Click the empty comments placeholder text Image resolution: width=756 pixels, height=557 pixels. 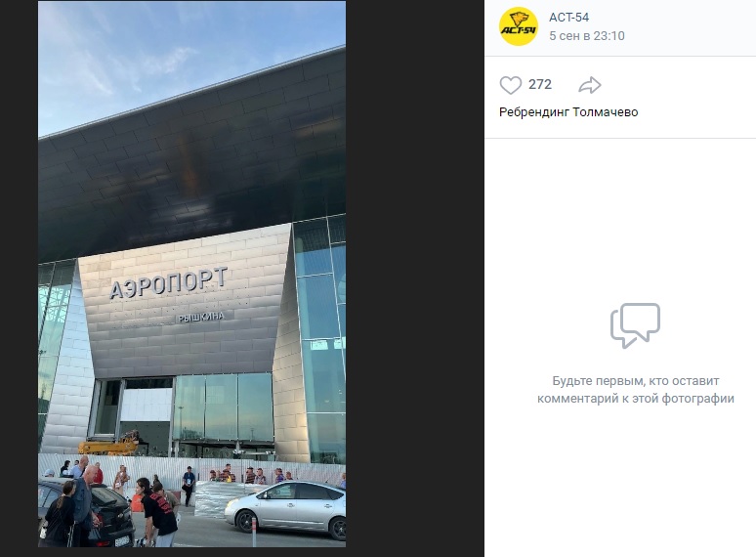636,390
